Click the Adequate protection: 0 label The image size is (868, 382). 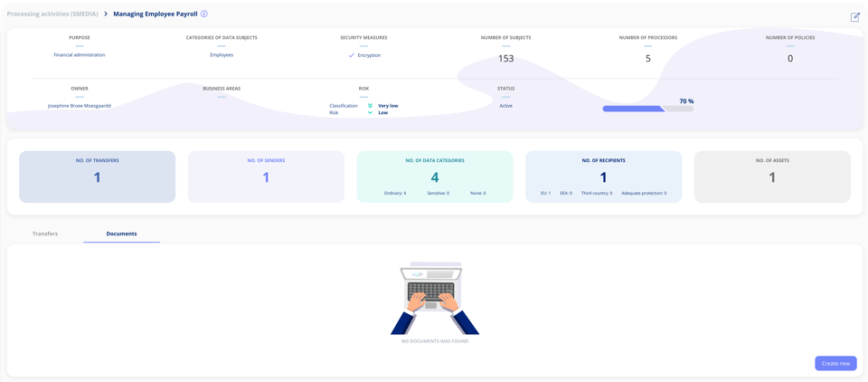(x=644, y=193)
